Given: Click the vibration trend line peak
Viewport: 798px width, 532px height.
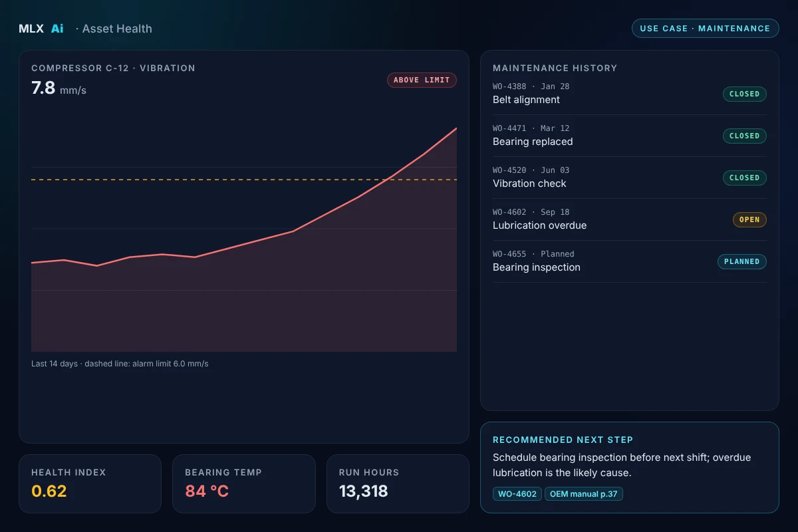Looking at the screenshot, I should 456,128.
